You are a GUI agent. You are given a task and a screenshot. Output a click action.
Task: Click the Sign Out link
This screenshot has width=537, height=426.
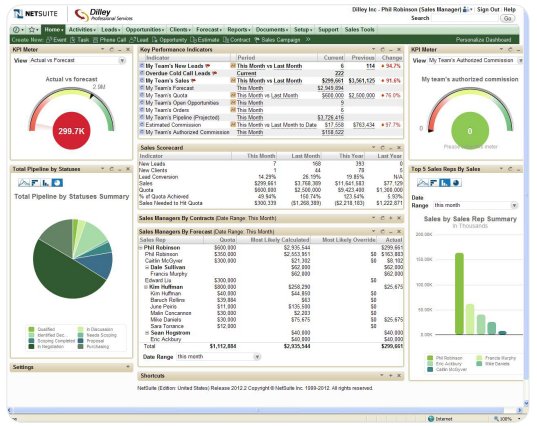tap(488, 10)
